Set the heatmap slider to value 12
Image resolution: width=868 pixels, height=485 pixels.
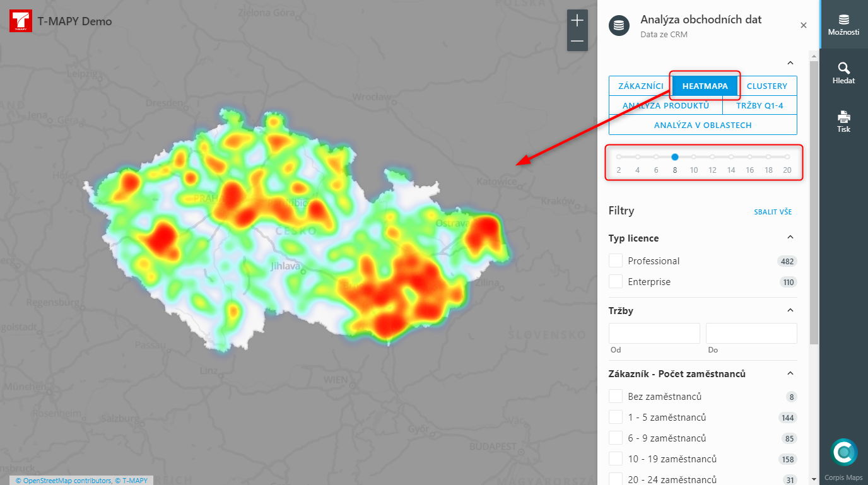(x=712, y=156)
